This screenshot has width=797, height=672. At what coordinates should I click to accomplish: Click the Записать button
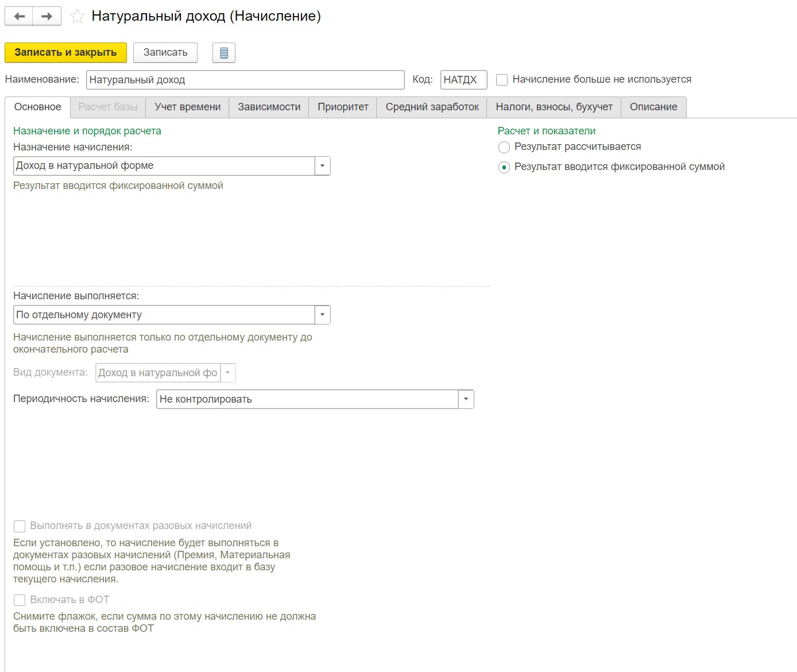[165, 52]
